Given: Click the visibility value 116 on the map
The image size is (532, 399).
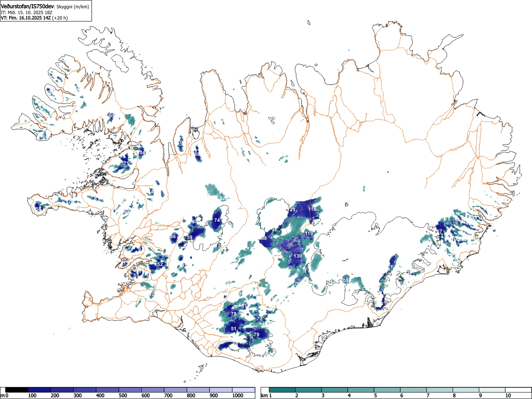Looking at the screenshot, I should coord(312,209).
